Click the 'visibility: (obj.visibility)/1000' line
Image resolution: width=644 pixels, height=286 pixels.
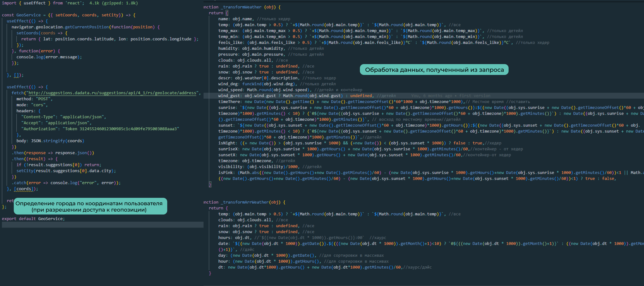pyautogui.click(x=270, y=167)
